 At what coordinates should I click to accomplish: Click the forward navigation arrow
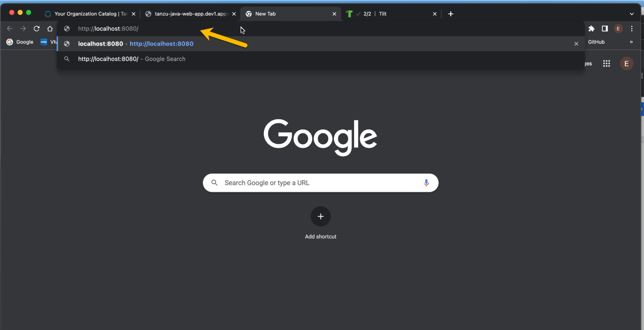tap(23, 29)
